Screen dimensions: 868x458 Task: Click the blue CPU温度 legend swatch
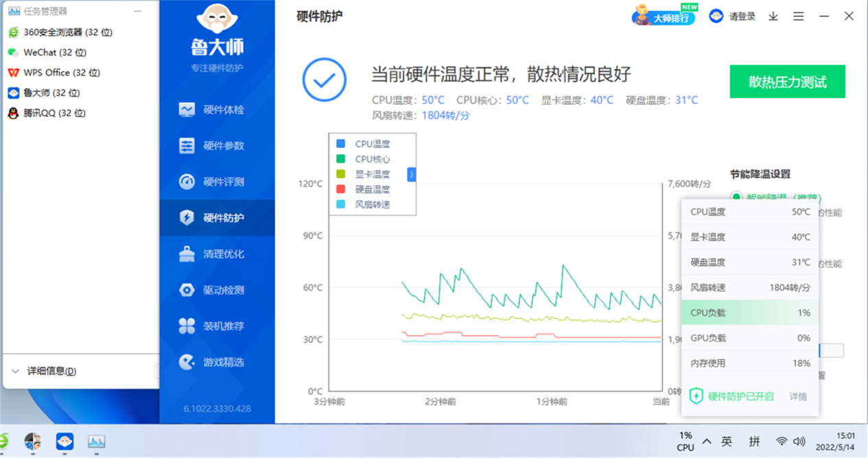(x=340, y=144)
